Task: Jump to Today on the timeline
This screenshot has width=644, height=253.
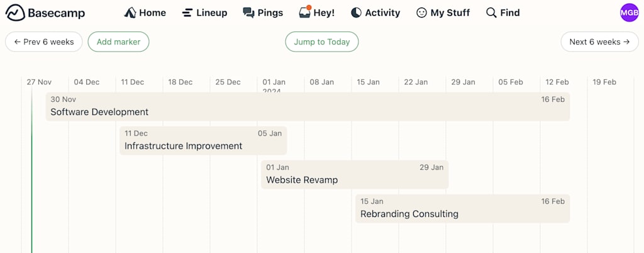Action: [x=322, y=42]
